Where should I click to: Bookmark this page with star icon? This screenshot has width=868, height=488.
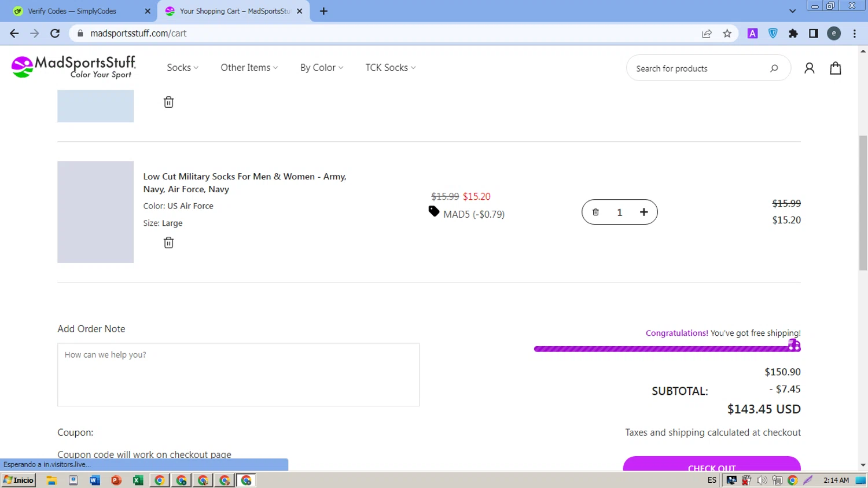727,34
